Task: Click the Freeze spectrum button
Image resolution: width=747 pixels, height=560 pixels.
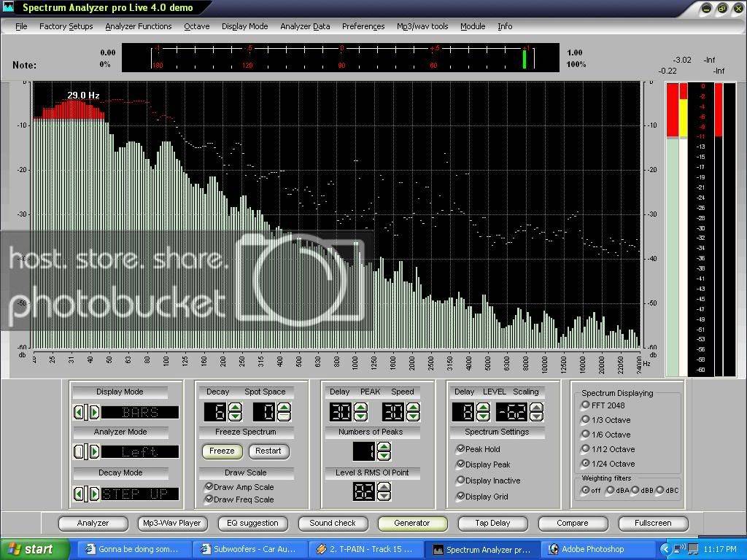Action: coord(222,451)
